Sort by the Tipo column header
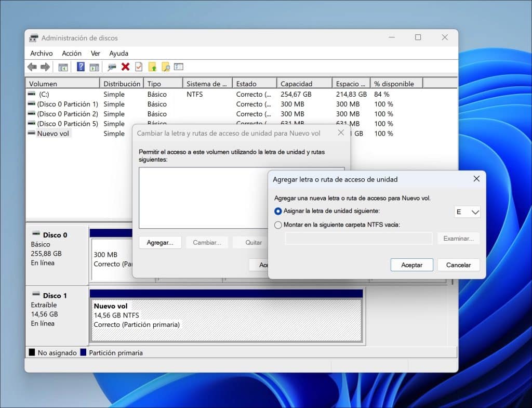This screenshot has width=532, height=408. [x=163, y=84]
